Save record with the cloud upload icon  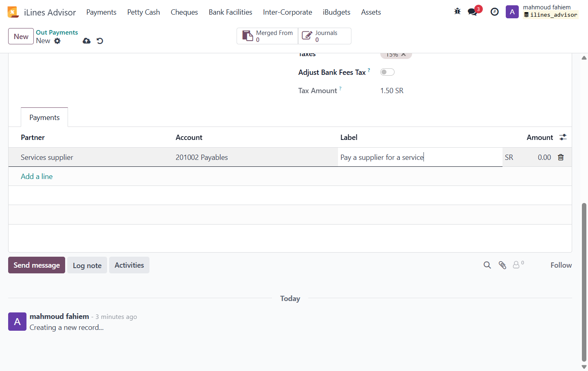click(86, 41)
